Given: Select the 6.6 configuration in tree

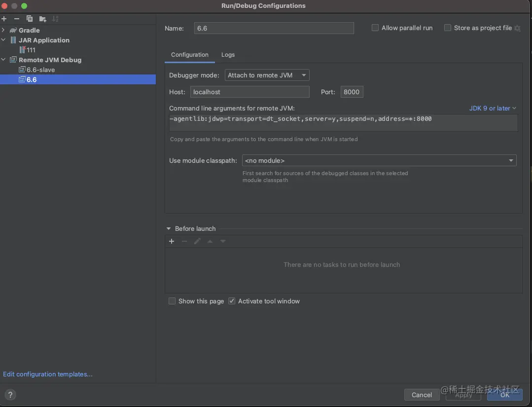Looking at the screenshot, I should (x=78, y=79).
